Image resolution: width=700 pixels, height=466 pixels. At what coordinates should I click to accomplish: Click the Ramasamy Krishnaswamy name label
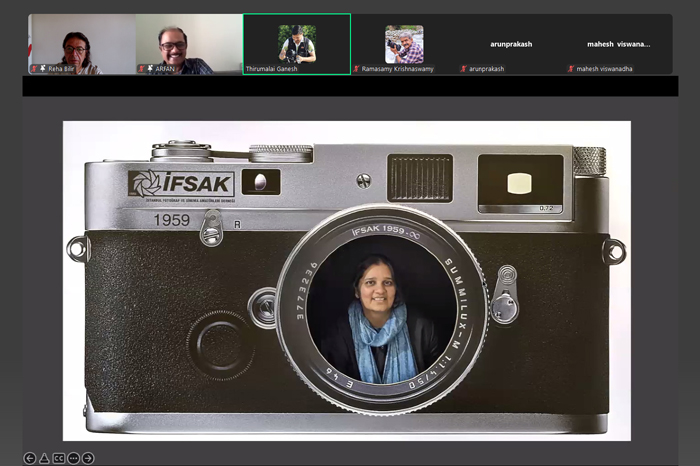coord(397,69)
